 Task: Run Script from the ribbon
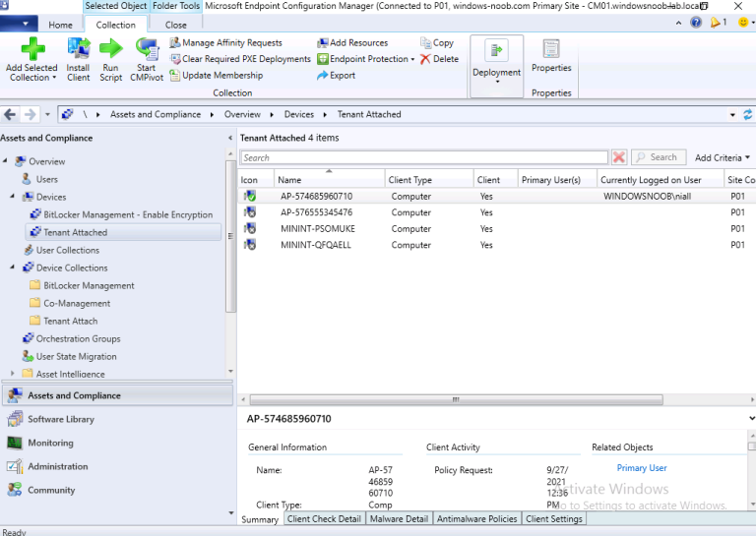(x=111, y=49)
